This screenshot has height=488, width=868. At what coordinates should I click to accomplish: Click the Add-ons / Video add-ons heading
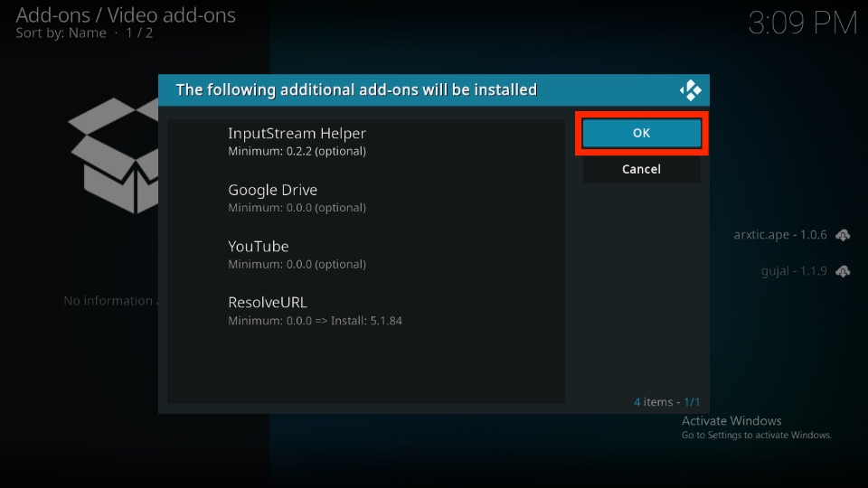[x=126, y=15]
